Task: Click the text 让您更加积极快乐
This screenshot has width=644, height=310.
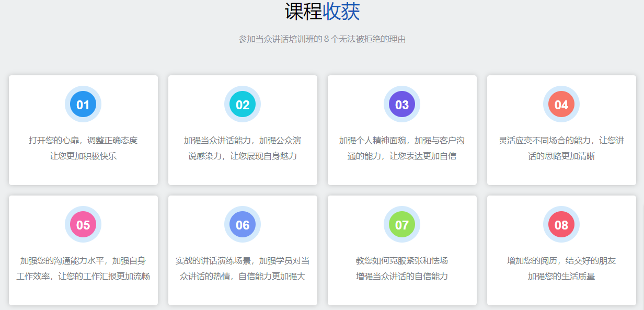Action: point(83,154)
